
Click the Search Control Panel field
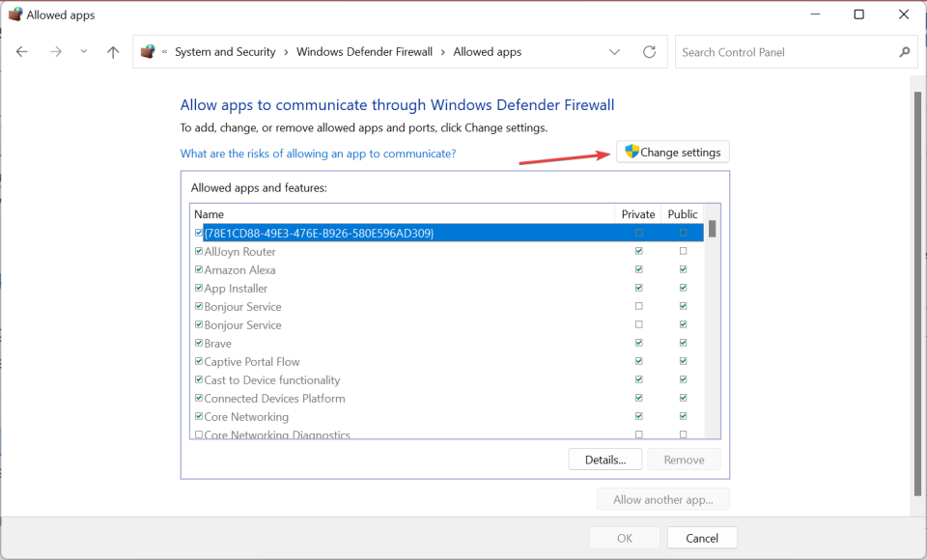[787, 52]
